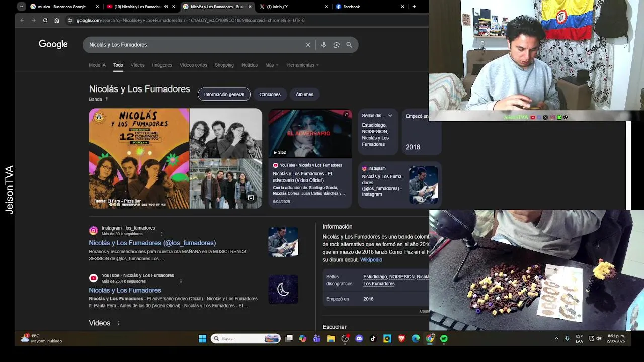
Task: Switch to the 'Inicio / X' tab
Action: click(277, 7)
